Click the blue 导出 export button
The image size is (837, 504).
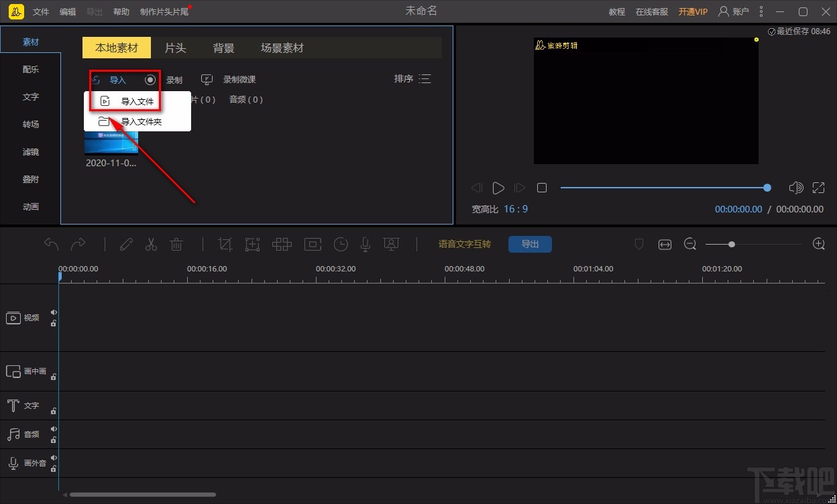[530, 244]
